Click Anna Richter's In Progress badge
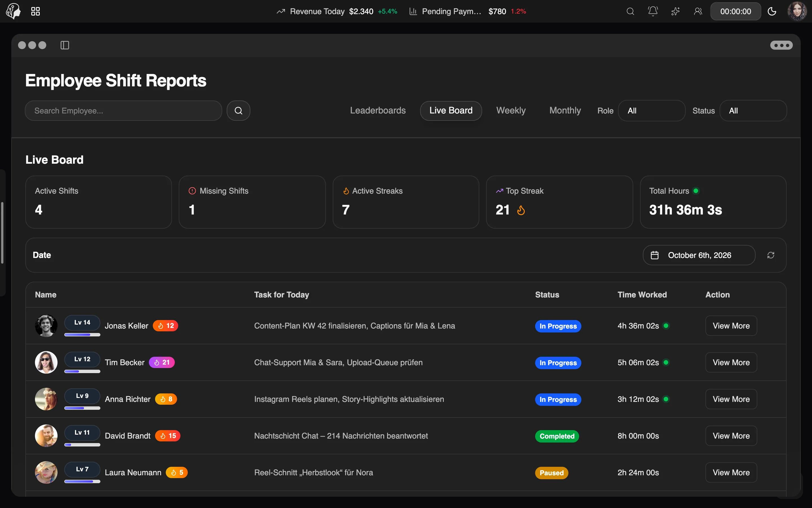The image size is (812, 508). click(558, 399)
